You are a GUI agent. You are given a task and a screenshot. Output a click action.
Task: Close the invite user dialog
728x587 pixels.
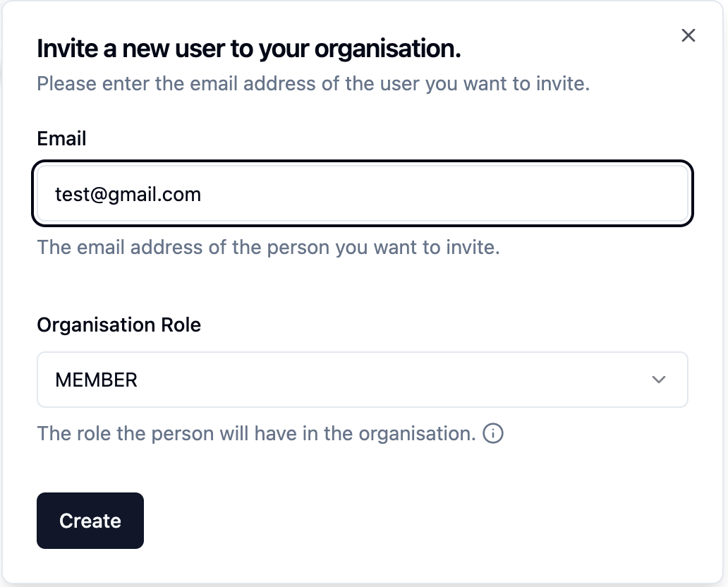click(688, 35)
